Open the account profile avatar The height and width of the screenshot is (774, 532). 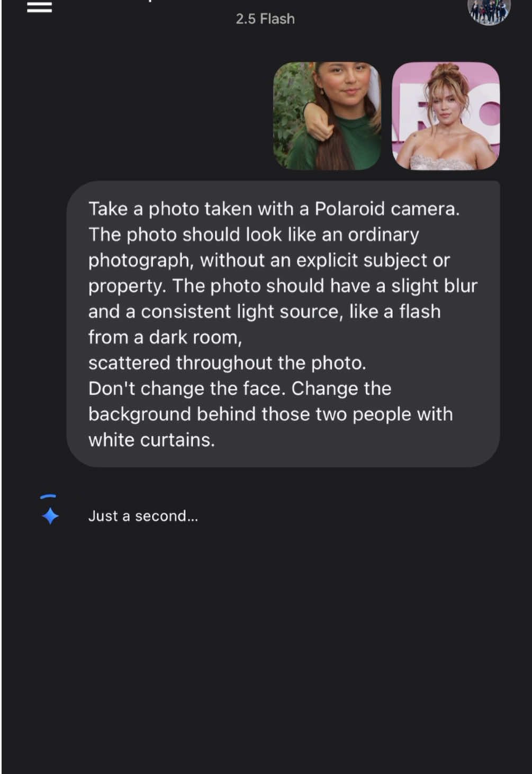coord(489,11)
